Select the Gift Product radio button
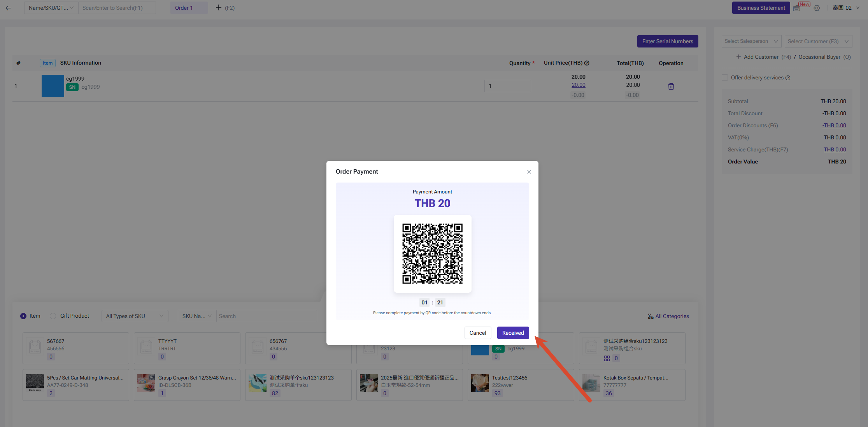 click(x=53, y=316)
